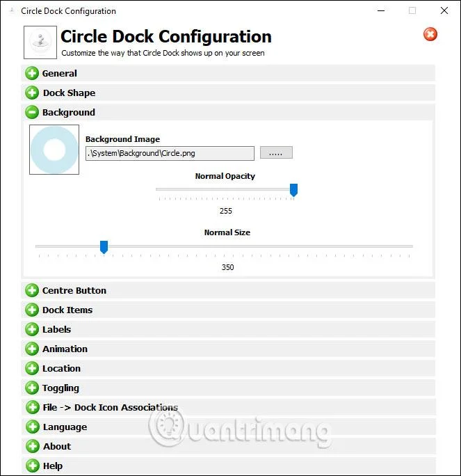Expand Dock Shape with its green plus icon
The height and width of the screenshot is (476, 461).
pos(32,93)
